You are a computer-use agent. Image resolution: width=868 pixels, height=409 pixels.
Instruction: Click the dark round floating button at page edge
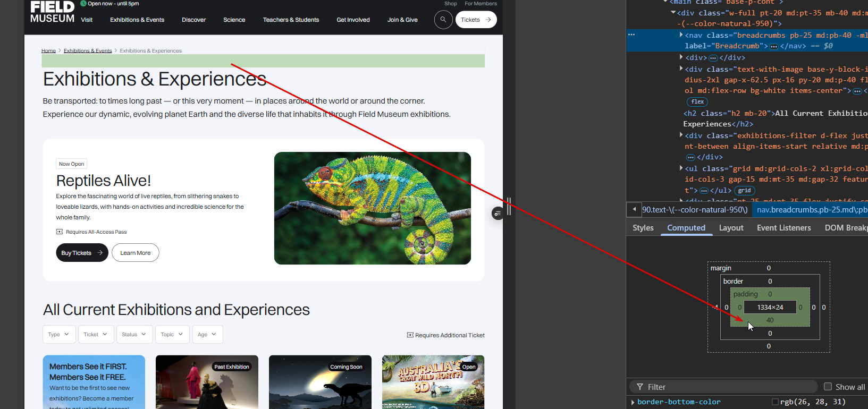point(498,214)
